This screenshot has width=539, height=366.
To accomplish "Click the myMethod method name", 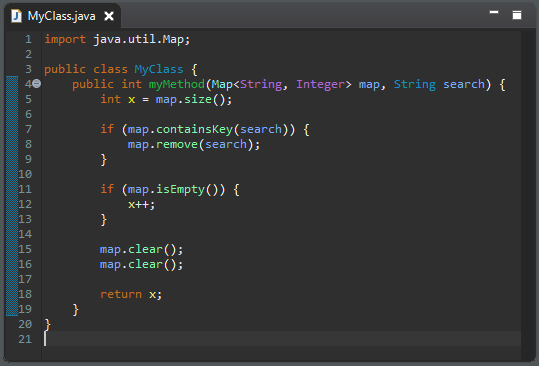I will point(177,84).
